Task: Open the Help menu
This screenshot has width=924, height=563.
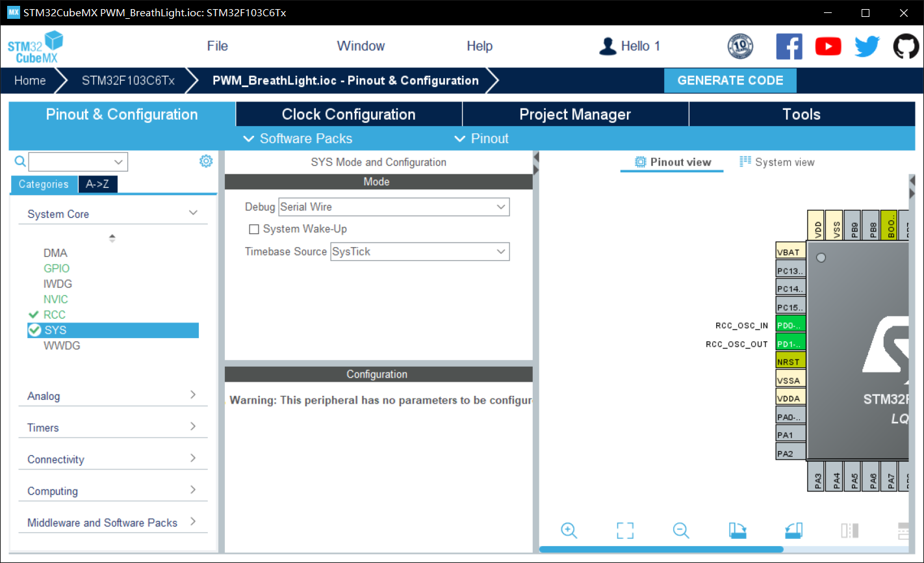Action: click(480, 46)
